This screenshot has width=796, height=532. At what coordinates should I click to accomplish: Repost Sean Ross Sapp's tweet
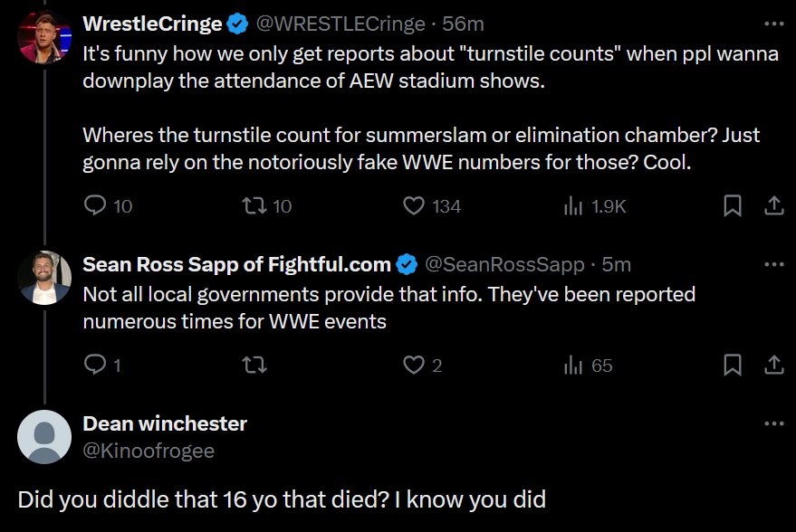click(254, 366)
